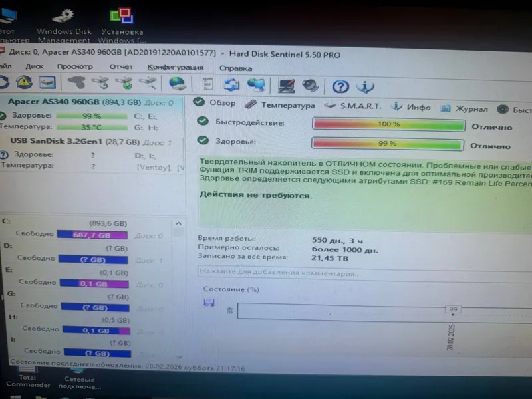Open Сетевые подключения desktop icon
The height and width of the screenshot is (399, 532).
coord(79,379)
